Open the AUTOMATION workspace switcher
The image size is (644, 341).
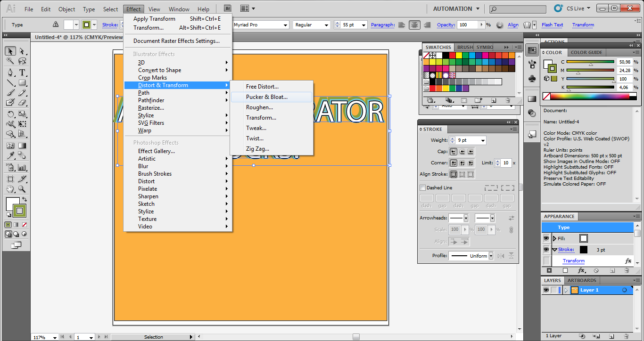pyautogui.click(x=456, y=8)
